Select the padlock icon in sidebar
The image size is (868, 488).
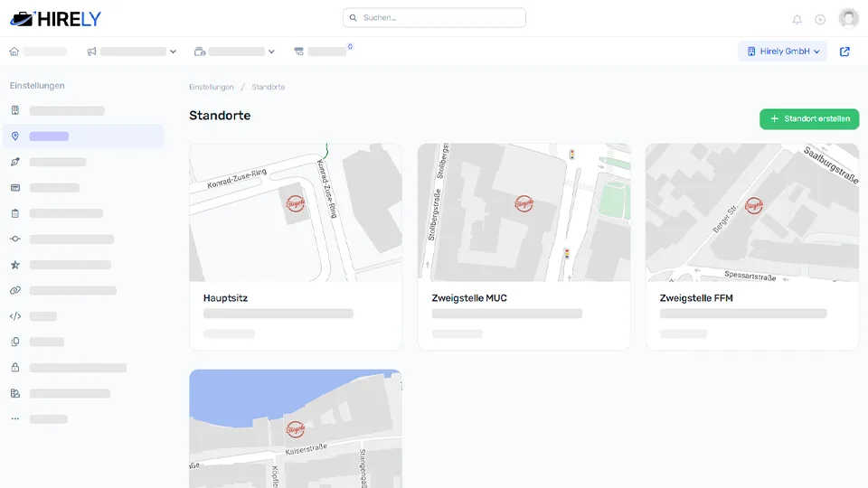15,368
